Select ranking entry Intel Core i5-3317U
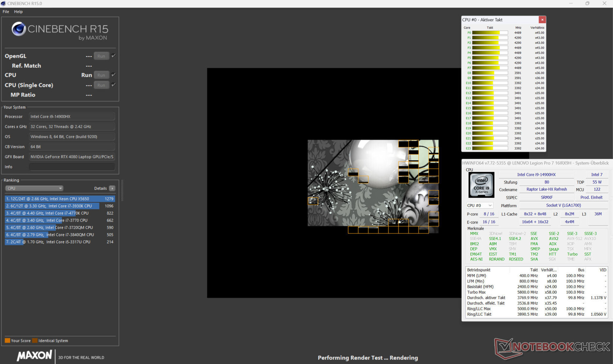Screen dimensions: 613x364 coord(60,242)
